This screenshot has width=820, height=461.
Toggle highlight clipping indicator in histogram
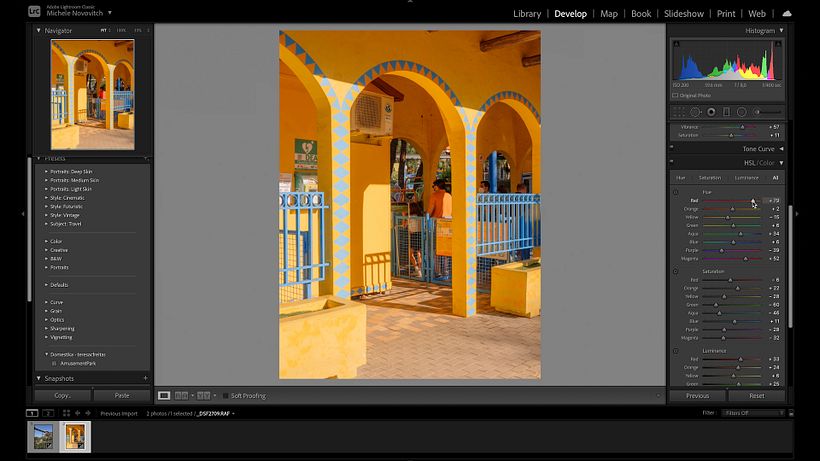778,43
